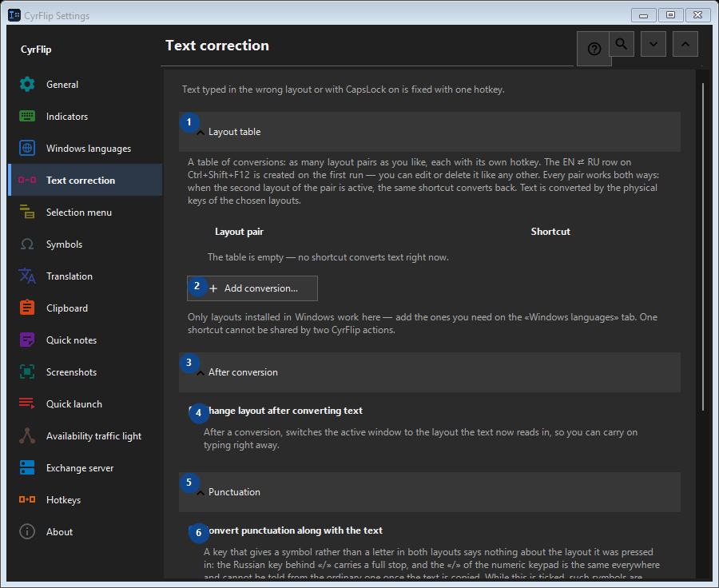The height and width of the screenshot is (588, 719).
Task: Switch to the Text correction tab
Action: tap(85, 181)
